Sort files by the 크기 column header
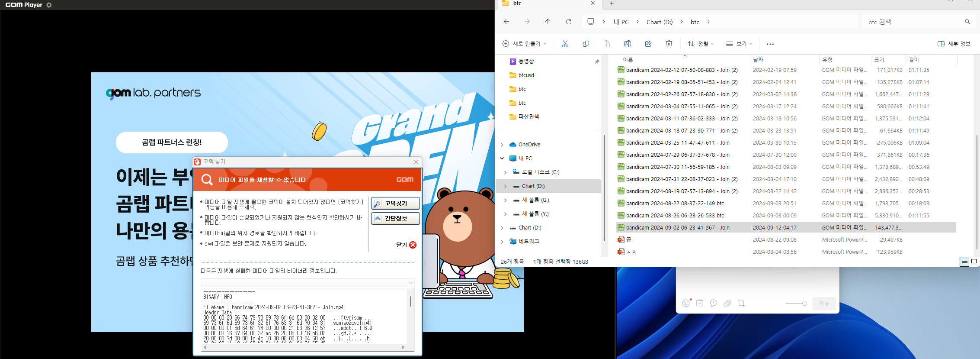The height and width of the screenshot is (359, 980). point(879,60)
